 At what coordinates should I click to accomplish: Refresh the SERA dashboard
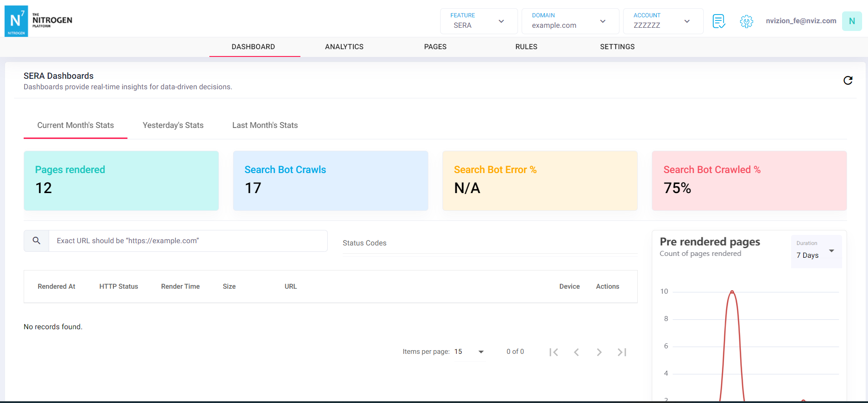848,81
